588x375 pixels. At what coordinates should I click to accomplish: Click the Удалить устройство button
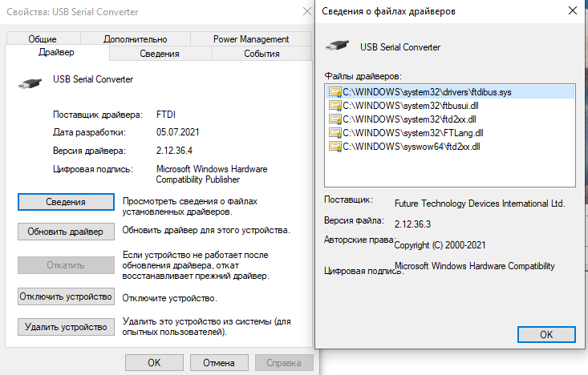(66, 327)
